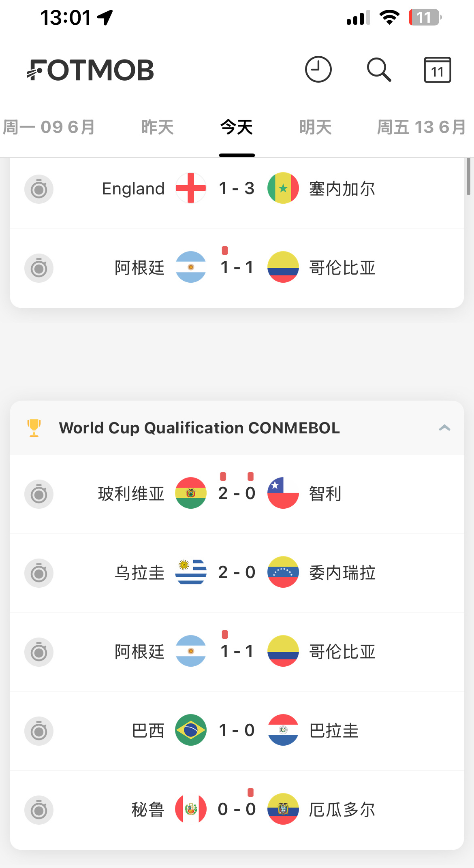Open the World Cup Qualification CONMEBOL league title
This screenshot has width=474, height=868.
(199, 428)
